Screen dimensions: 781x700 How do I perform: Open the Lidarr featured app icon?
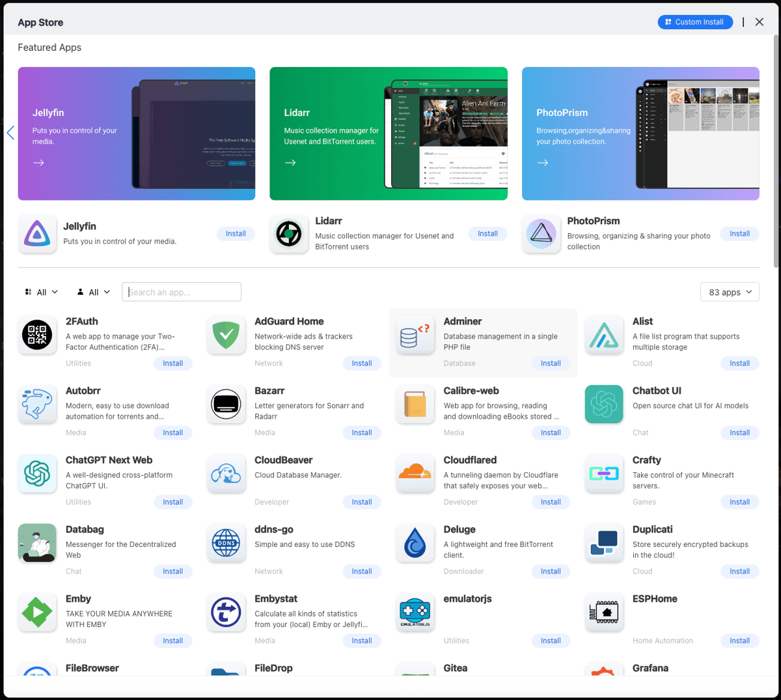click(x=289, y=233)
